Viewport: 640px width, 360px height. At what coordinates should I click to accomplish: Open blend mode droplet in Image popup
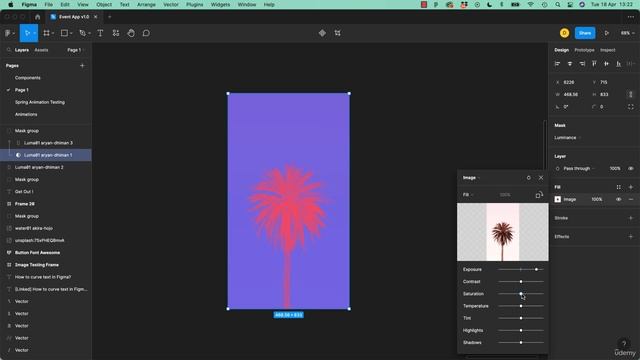[x=529, y=178]
